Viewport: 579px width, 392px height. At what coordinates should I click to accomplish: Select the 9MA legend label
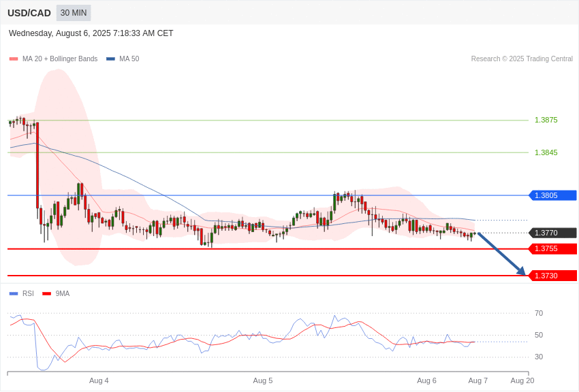click(x=63, y=293)
